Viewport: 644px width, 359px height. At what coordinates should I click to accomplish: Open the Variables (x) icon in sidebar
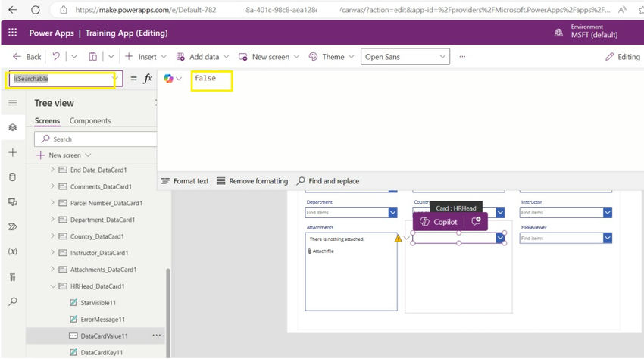pyautogui.click(x=13, y=251)
